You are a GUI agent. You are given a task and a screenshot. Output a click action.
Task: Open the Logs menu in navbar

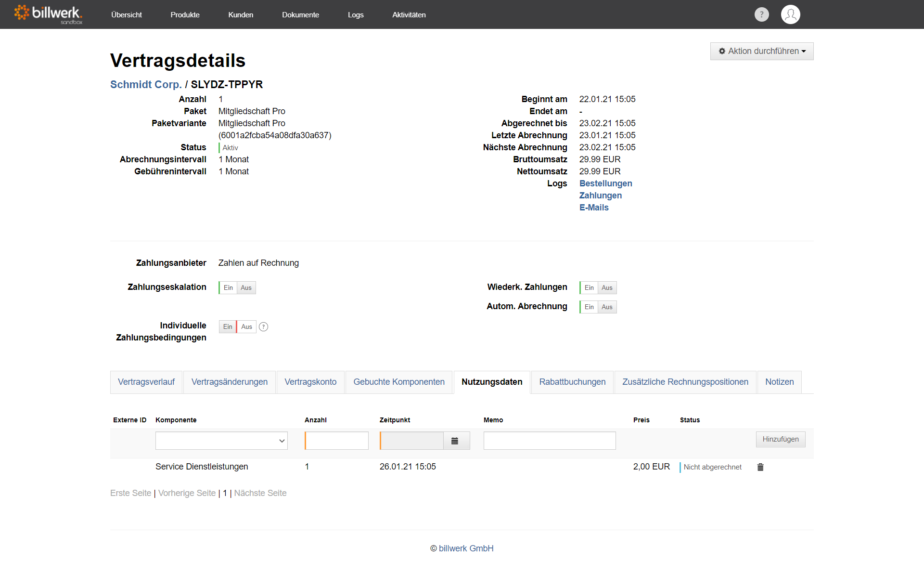pyautogui.click(x=356, y=14)
